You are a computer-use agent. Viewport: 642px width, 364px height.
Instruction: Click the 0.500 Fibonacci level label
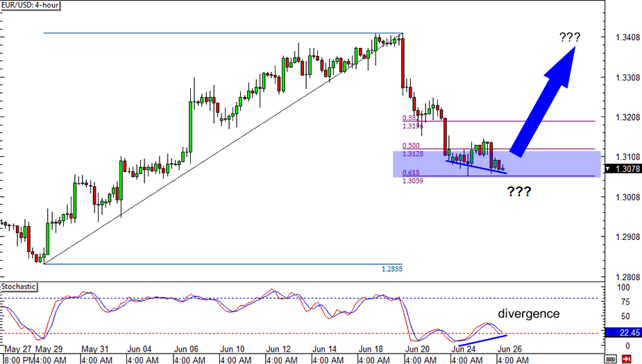[x=411, y=146]
